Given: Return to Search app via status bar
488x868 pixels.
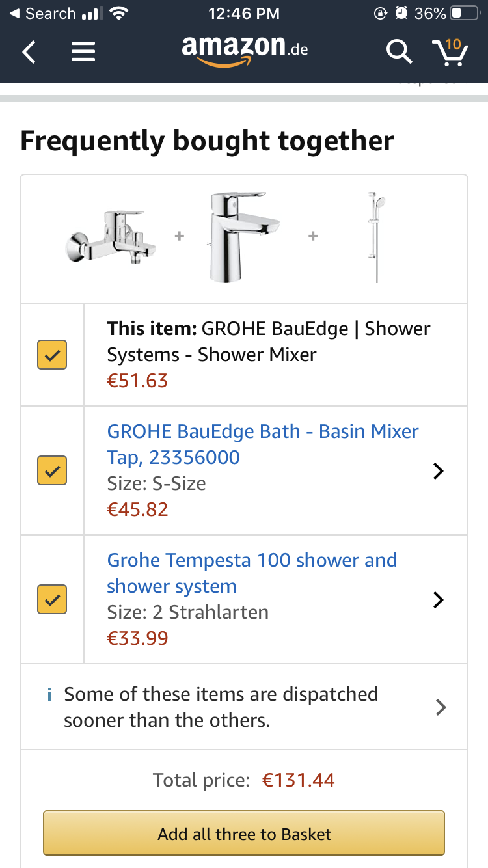Looking at the screenshot, I should (x=43, y=14).
